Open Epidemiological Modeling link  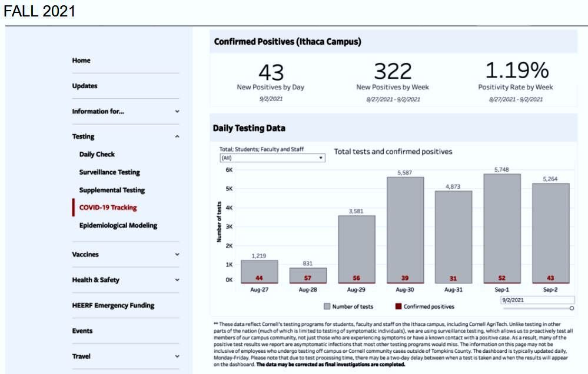pos(118,225)
